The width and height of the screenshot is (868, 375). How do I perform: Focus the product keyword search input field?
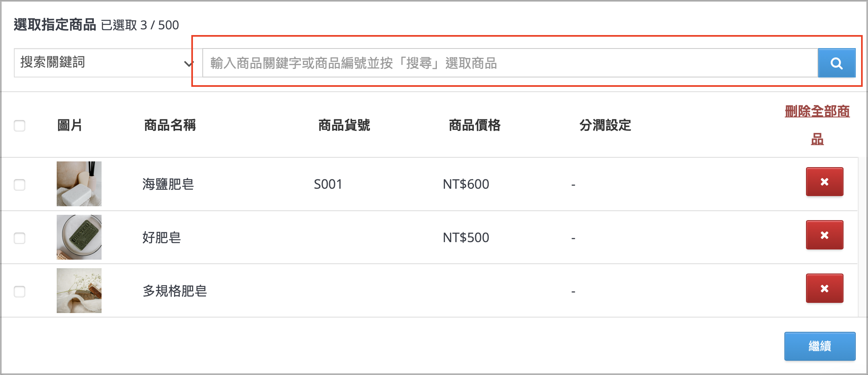[x=510, y=63]
